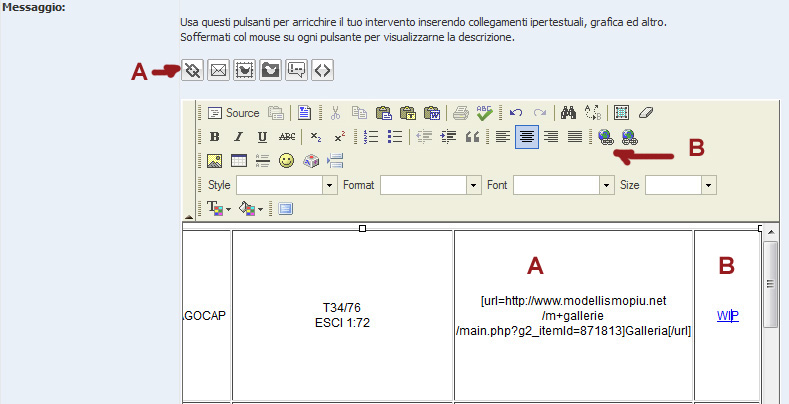Click the editor vertical scrollbar thumb
Image resolution: width=789 pixels, height=404 pixels.
770,284
